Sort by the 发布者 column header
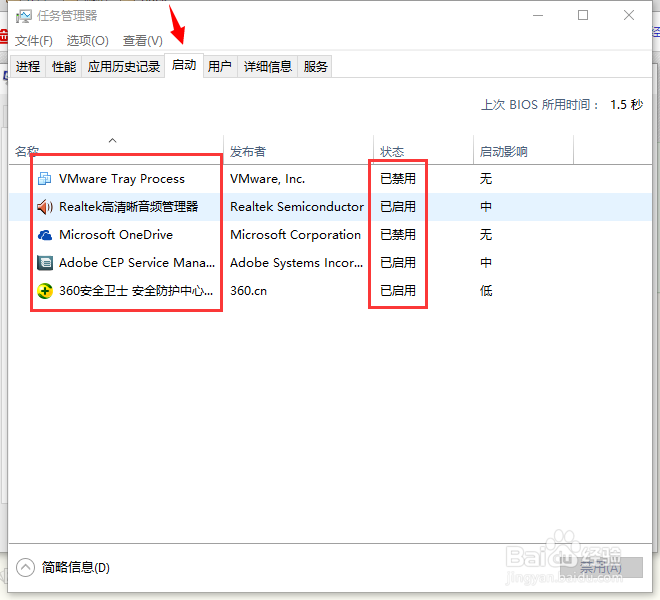The image size is (660, 600). tap(298, 151)
